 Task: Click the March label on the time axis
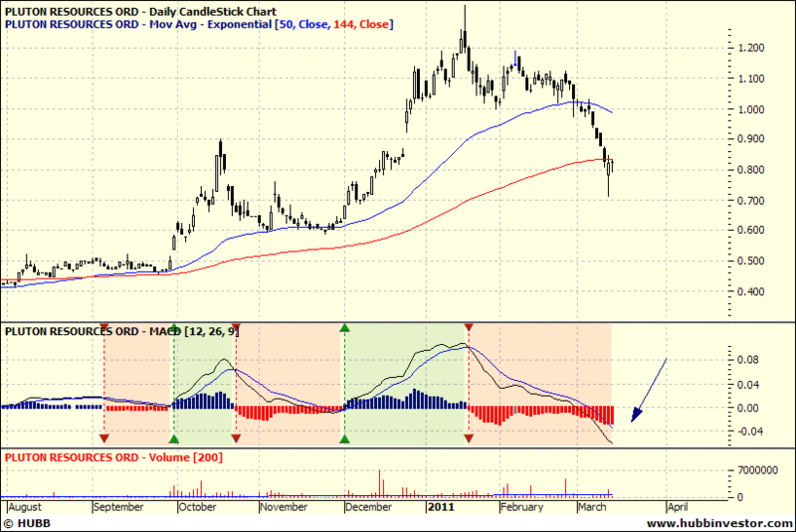tap(592, 507)
